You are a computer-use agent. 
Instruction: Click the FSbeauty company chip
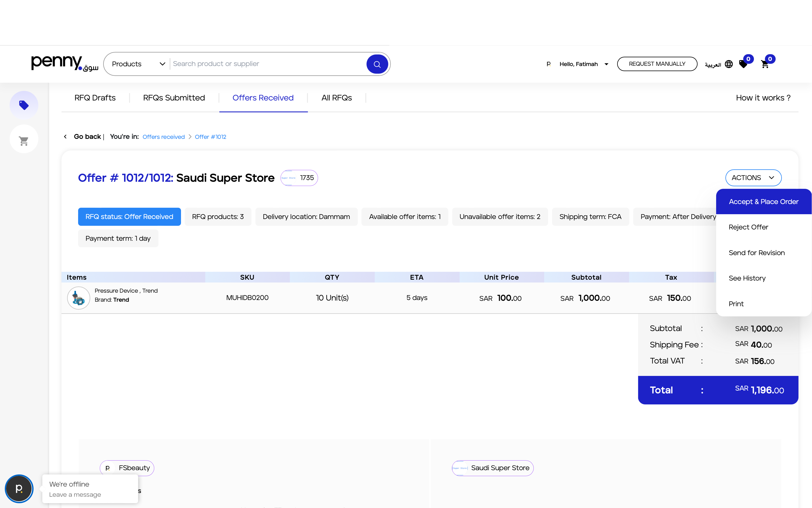[x=127, y=468]
